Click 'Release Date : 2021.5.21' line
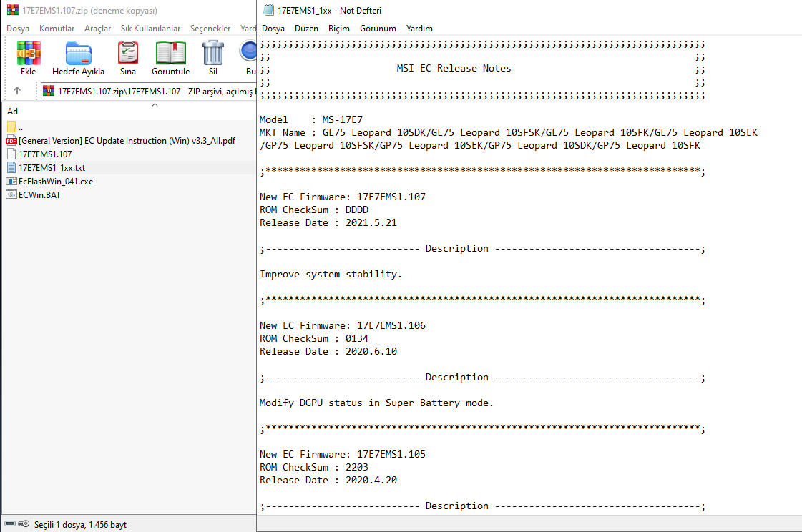Image resolution: width=802 pixels, height=532 pixels. click(x=328, y=222)
